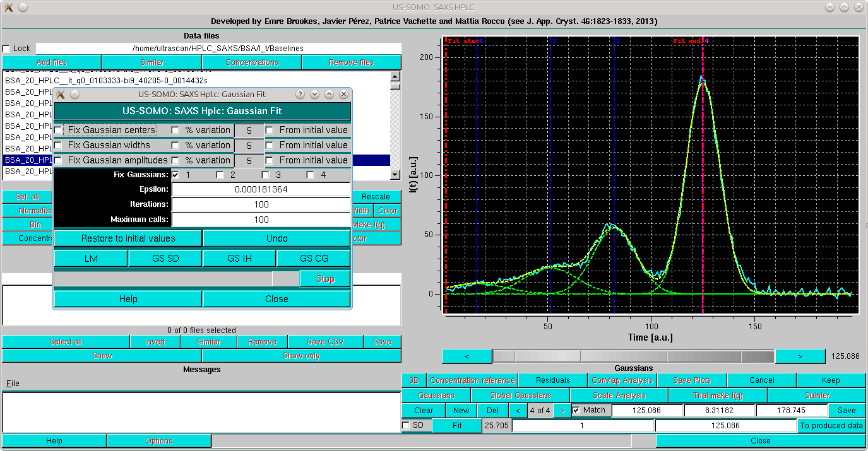Viewport: 868px width, 451px height.
Task: Enable Fix Gaussian centers
Action: pyautogui.click(x=58, y=130)
